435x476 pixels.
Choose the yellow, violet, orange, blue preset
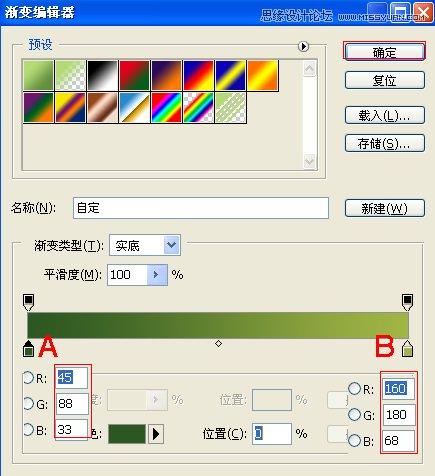(71, 107)
